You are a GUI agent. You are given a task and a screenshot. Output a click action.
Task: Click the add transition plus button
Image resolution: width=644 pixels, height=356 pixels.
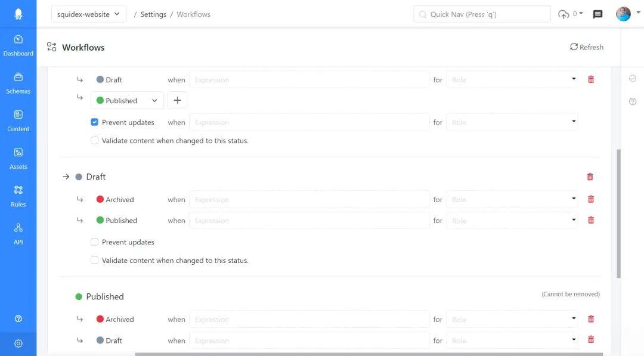pyautogui.click(x=177, y=101)
